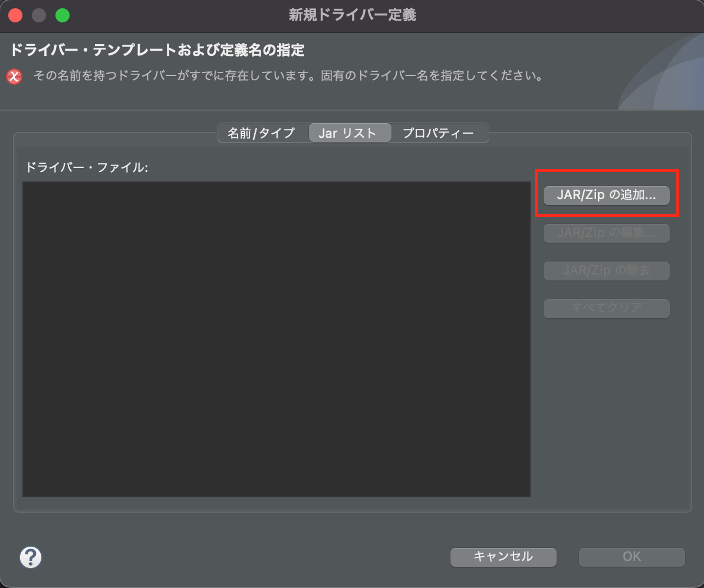Click the JAR/Zip の編集... button
The image size is (704, 588).
tap(606, 233)
